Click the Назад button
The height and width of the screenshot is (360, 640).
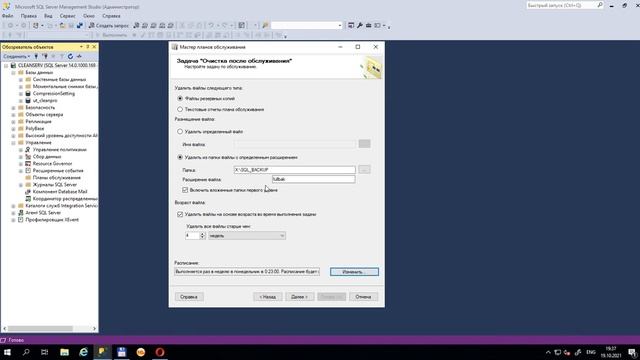pos(268,297)
